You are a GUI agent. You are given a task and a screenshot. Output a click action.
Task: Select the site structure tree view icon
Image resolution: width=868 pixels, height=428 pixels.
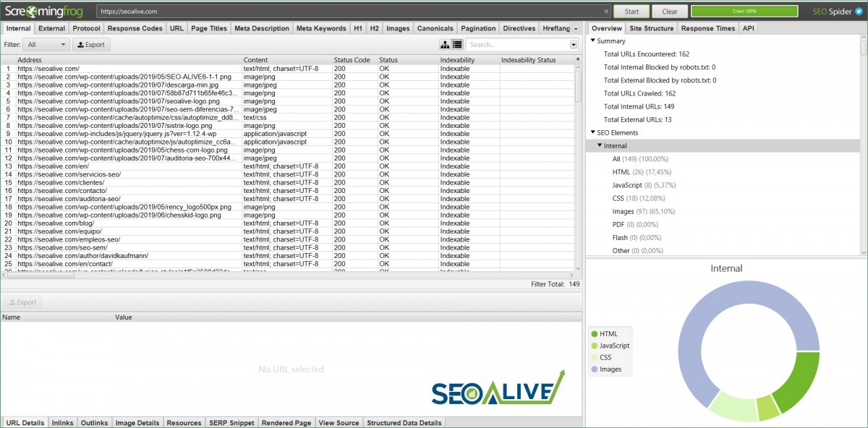point(445,44)
